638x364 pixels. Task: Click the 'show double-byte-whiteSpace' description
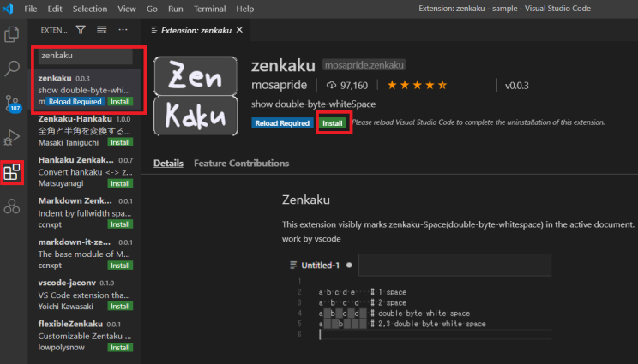(x=313, y=104)
